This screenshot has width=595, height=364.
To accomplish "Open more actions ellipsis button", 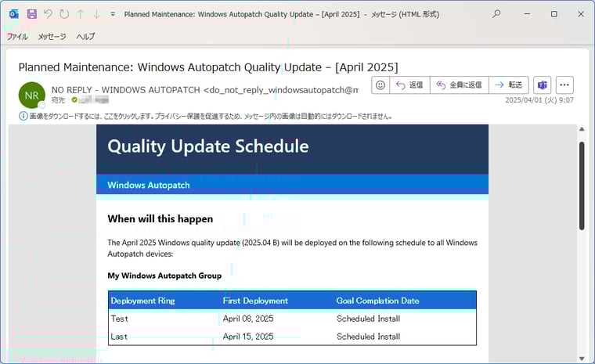I will click(564, 85).
